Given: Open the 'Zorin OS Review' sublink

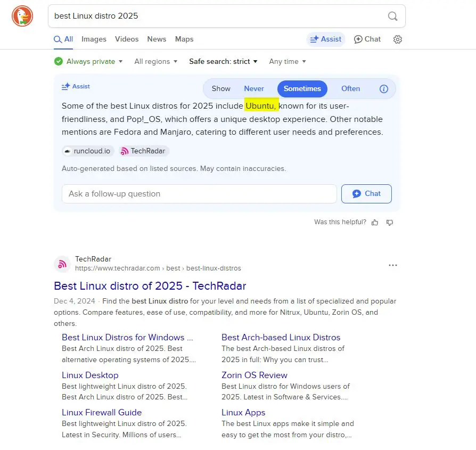Looking at the screenshot, I should pos(255,375).
